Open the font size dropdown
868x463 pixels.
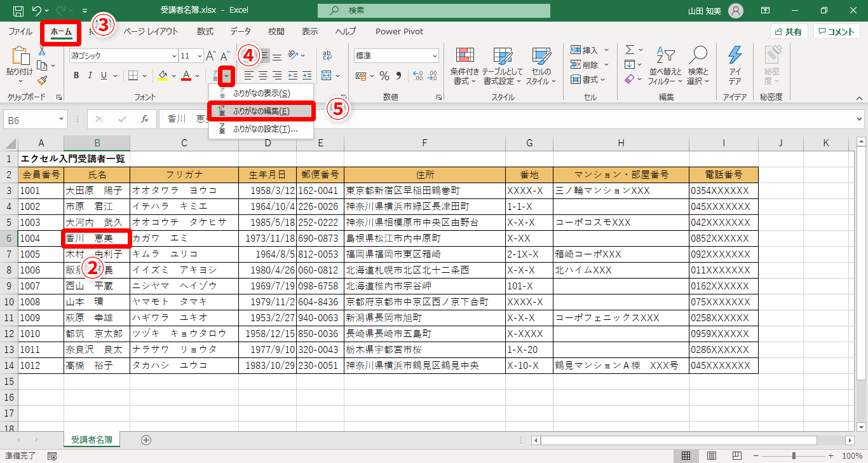[200, 56]
